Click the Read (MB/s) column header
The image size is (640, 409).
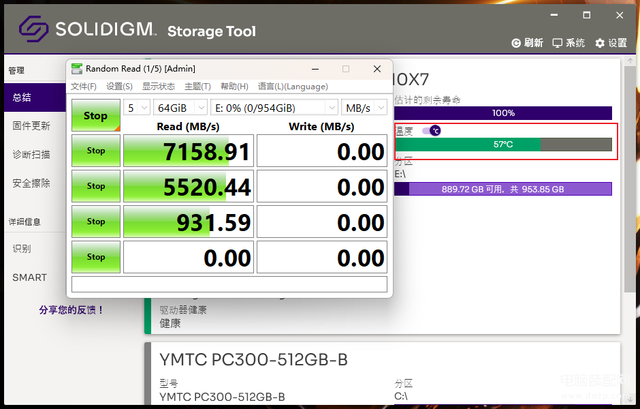(188, 127)
